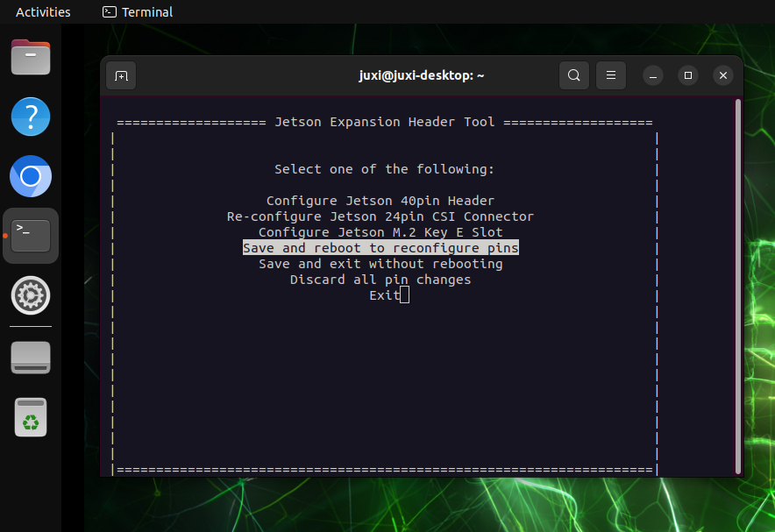
Task: Select the Exit option
Action: pyautogui.click(x=385, y=295)
